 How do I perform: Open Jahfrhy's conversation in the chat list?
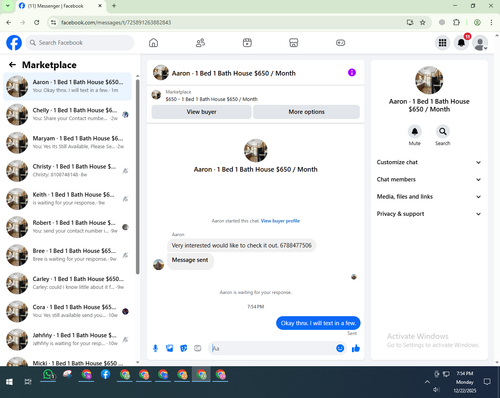pyautogui.click(x=67, y=340)
